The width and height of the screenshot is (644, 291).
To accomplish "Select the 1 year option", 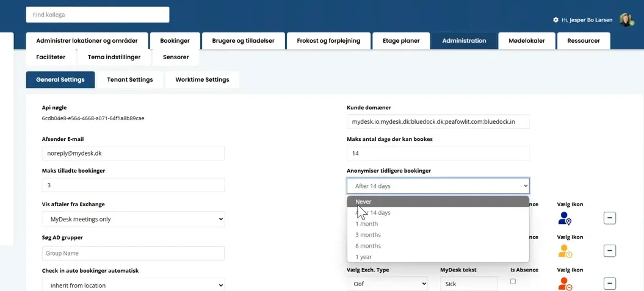I will pos(438,257).
